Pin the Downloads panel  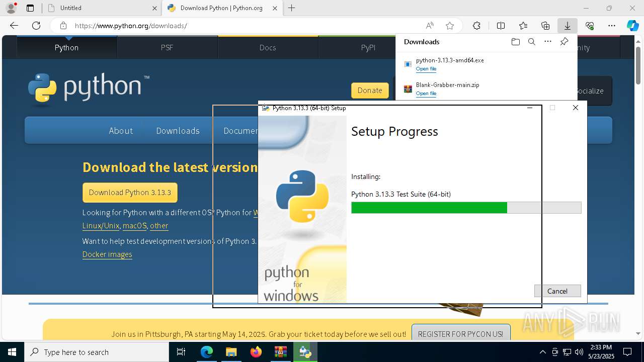[x=564, y=42]
